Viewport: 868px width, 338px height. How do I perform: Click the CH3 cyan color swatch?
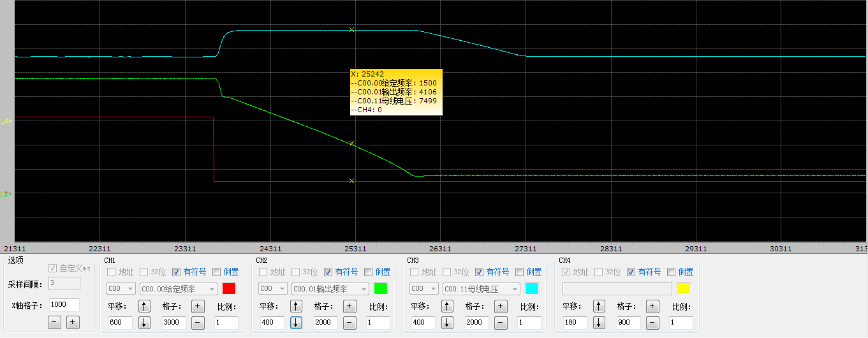pyautogui.click(x=532, y=289)
